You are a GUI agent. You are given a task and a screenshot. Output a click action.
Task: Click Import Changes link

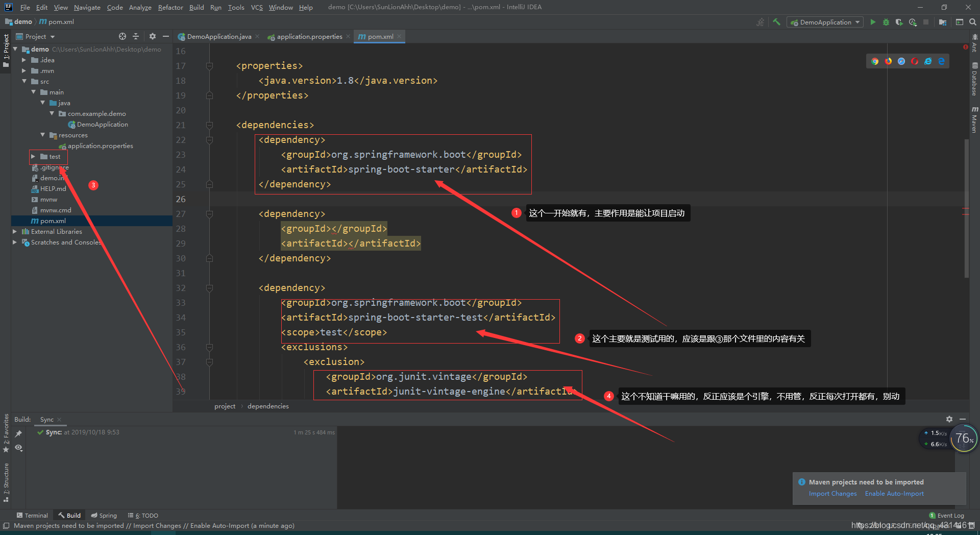pos(832,494)
